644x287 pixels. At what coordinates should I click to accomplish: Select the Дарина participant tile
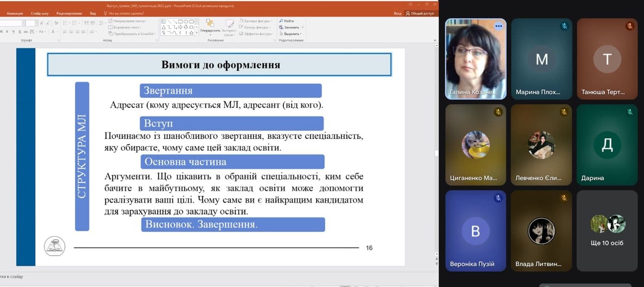tap(607, 145)
